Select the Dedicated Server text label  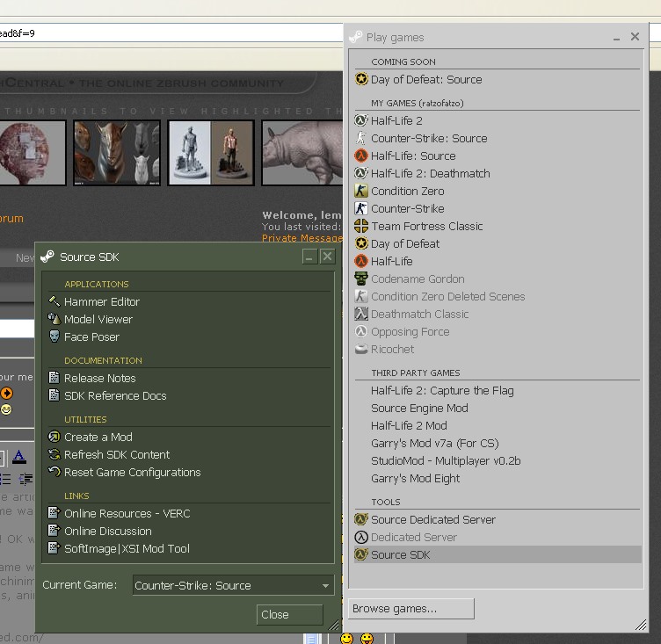[414, 537]
